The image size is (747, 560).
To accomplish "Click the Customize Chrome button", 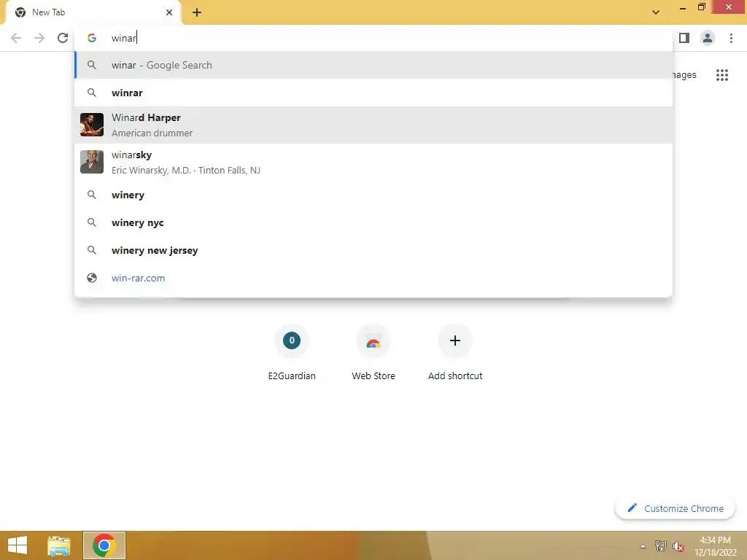I will 675,508.
